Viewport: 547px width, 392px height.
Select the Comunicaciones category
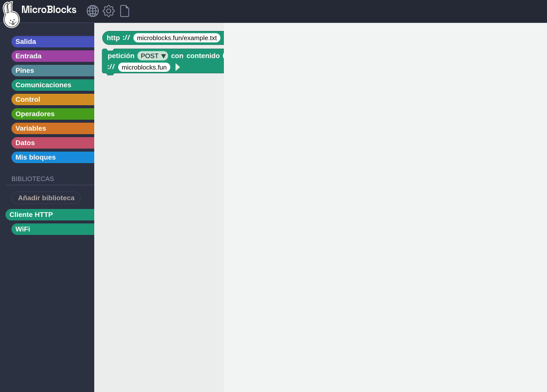click(53, 85)
